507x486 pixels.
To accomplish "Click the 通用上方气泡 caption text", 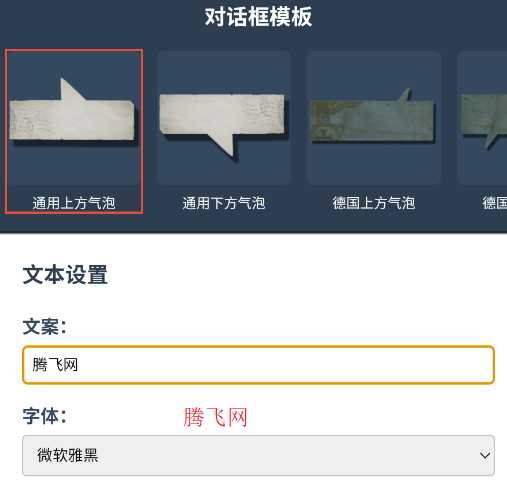I will pos(74,203).
